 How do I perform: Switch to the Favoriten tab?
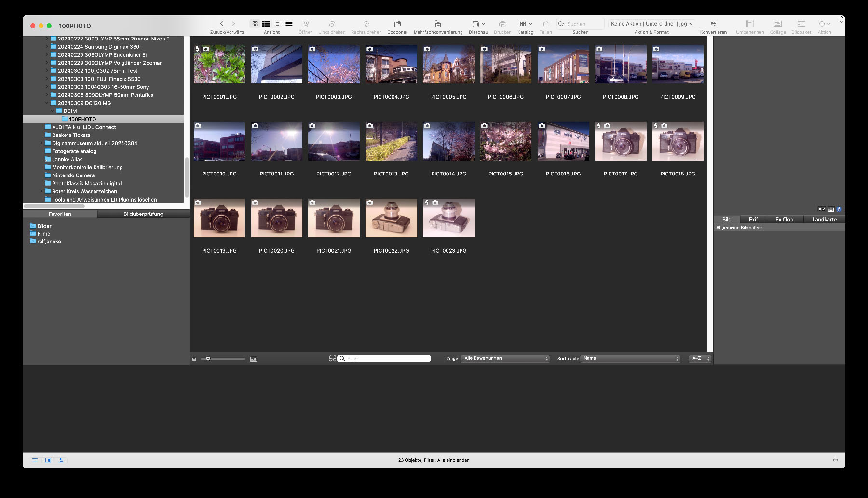click(x=60, y=214)
